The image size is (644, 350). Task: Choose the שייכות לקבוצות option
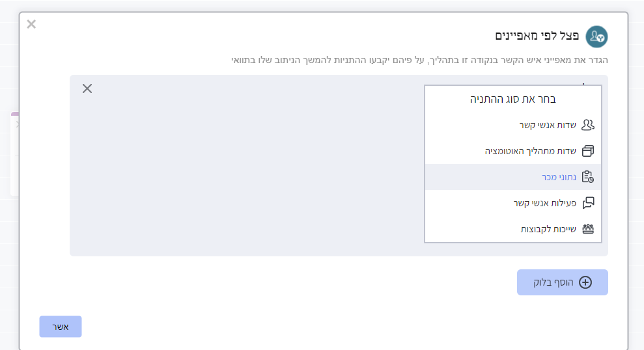point(513,228)
